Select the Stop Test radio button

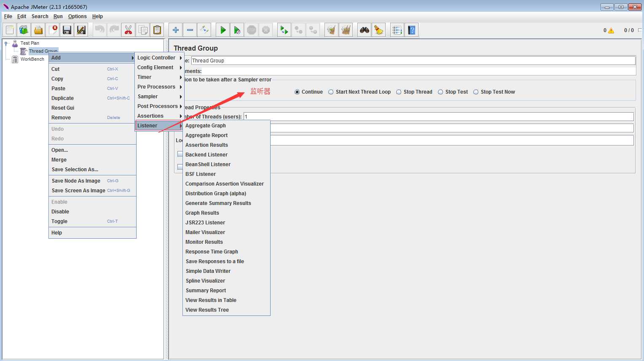(440, 92)
